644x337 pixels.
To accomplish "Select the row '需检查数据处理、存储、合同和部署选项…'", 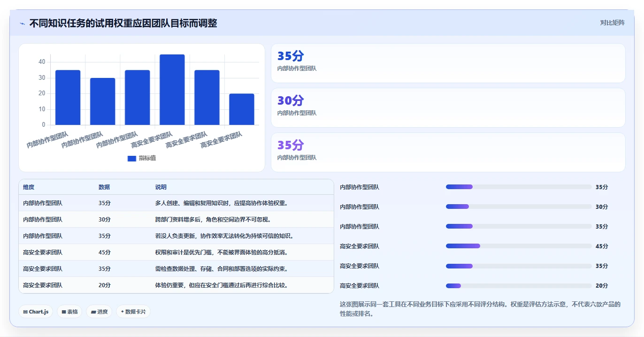I will pyautogui.click(x=176, y=269).
